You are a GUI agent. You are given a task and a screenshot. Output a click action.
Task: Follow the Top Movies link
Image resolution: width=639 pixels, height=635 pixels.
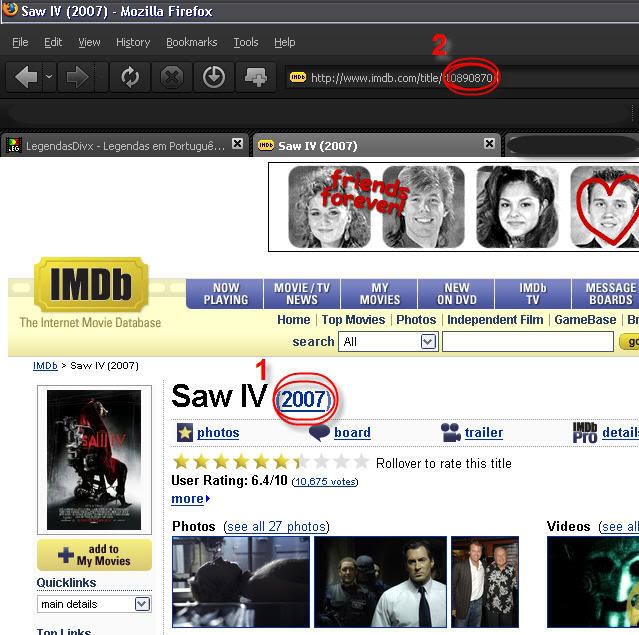pyautogui.click(x=353, y=320)
